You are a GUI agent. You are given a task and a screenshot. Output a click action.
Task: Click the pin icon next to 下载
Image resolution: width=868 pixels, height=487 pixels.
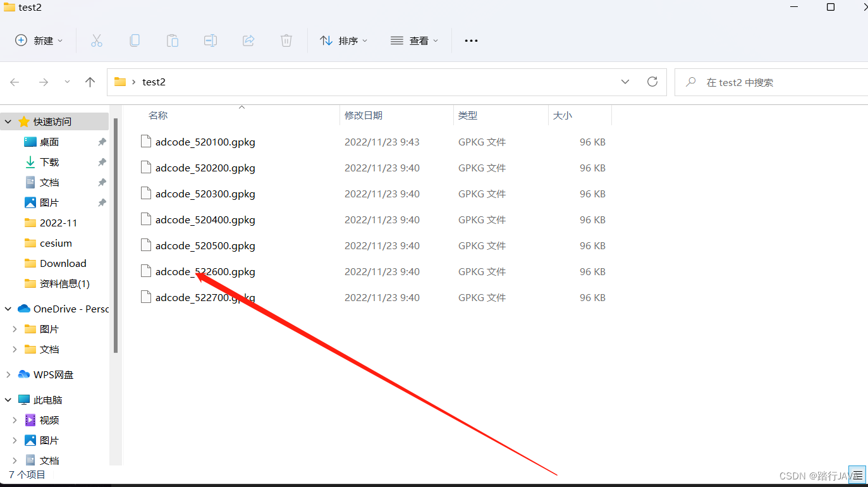102,163
